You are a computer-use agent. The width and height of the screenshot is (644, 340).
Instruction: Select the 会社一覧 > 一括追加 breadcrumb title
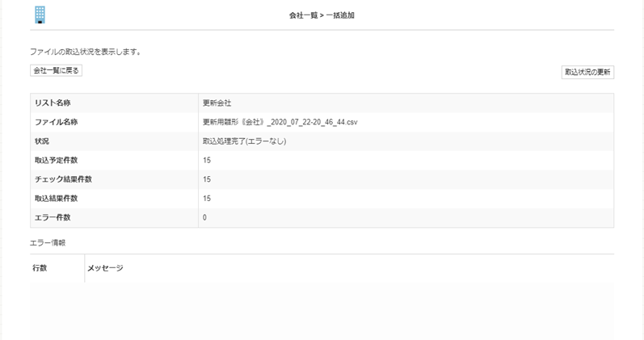(x=322, y=15)
